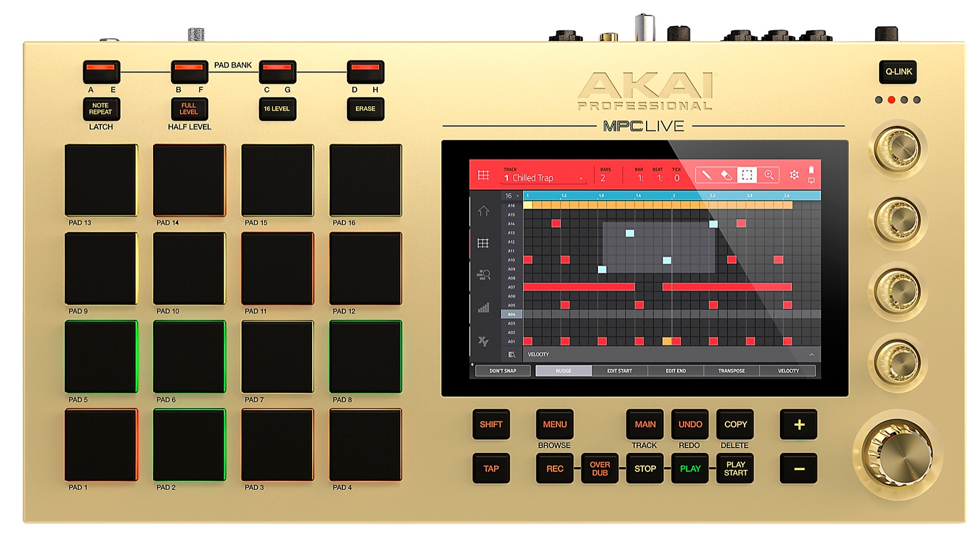The height and width of the screenshot is (536, 980).
Task: Select the EDIT START tab
Action: pos(619,371)
